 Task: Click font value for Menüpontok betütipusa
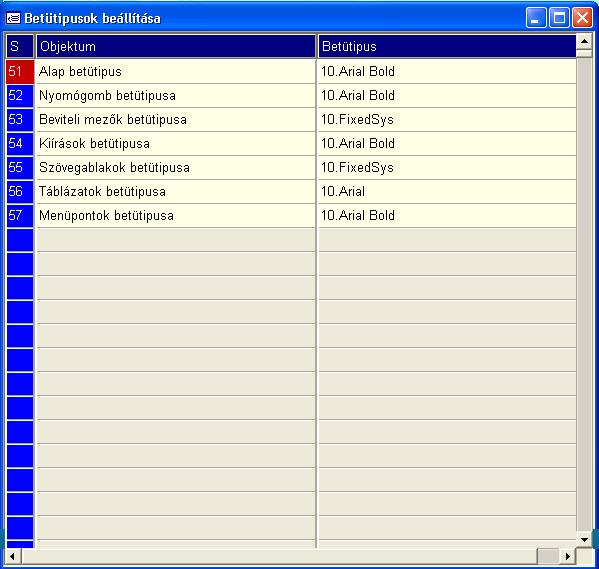tap(447, 216)
